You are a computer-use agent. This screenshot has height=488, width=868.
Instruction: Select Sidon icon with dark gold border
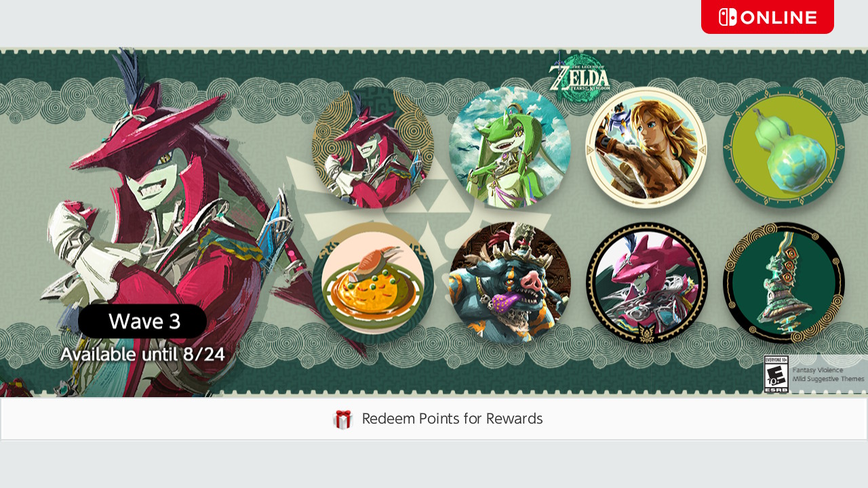click(x=646, y=283)
